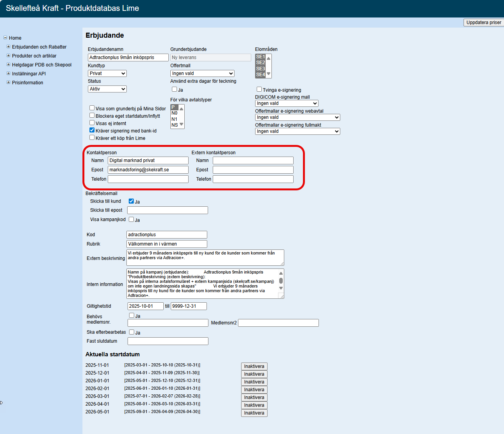504x434 pixels.
Task: Uncheck Kräver signering med bank-id
Action: point(92,130)
